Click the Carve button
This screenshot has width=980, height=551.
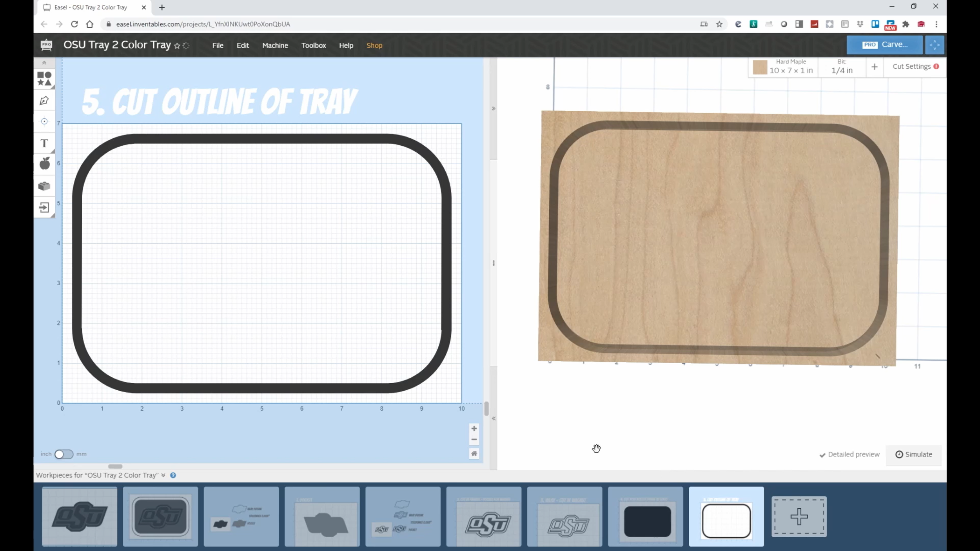tap(884, 45)
